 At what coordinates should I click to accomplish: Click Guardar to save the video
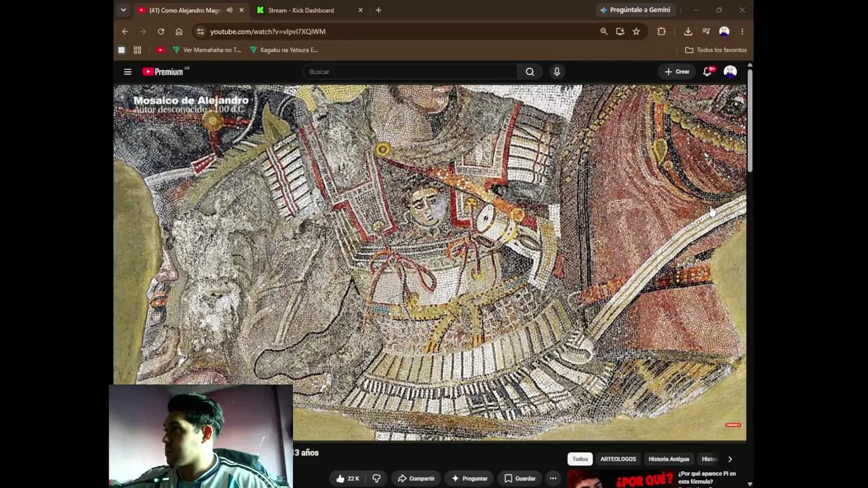519,479
